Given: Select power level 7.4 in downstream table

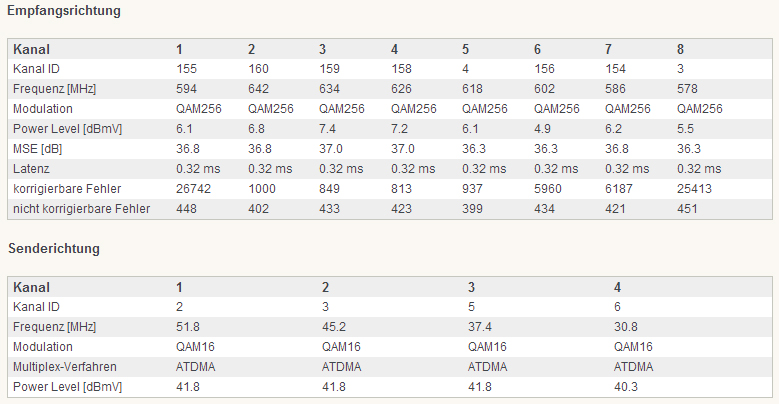Looking at the screenshot, I should [x=327, y=129].
